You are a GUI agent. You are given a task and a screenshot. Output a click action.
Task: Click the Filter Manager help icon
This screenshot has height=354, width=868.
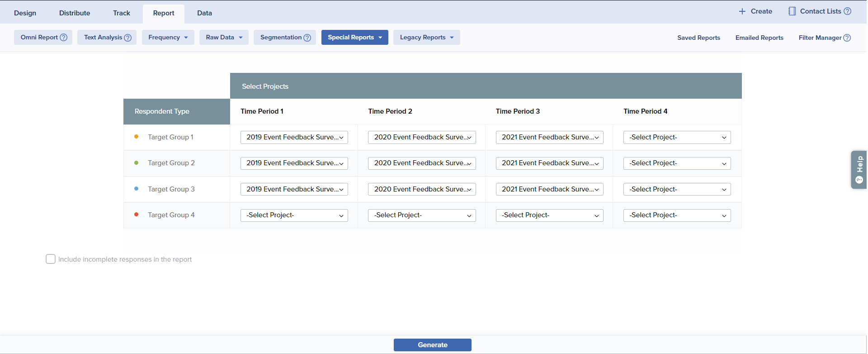[847, 38]
